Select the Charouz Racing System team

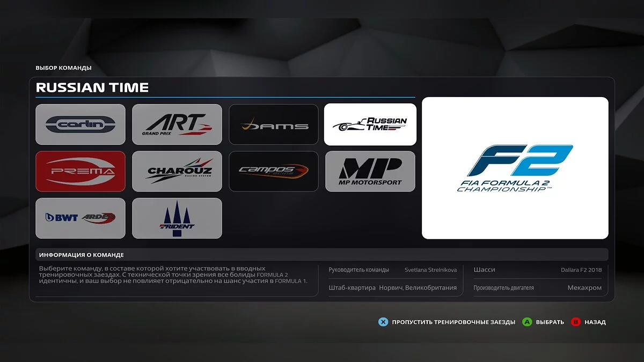click(x=177, y=172)
